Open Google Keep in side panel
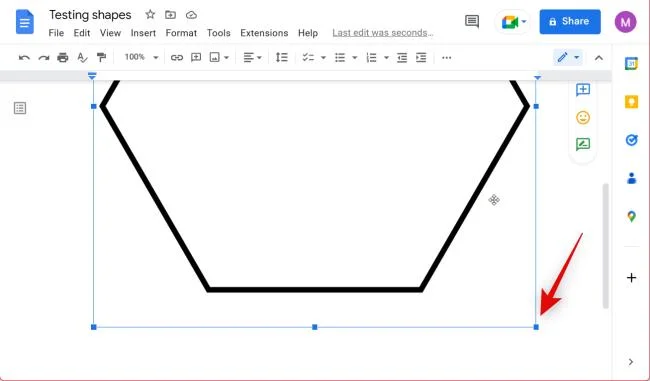 pos(631,102)
